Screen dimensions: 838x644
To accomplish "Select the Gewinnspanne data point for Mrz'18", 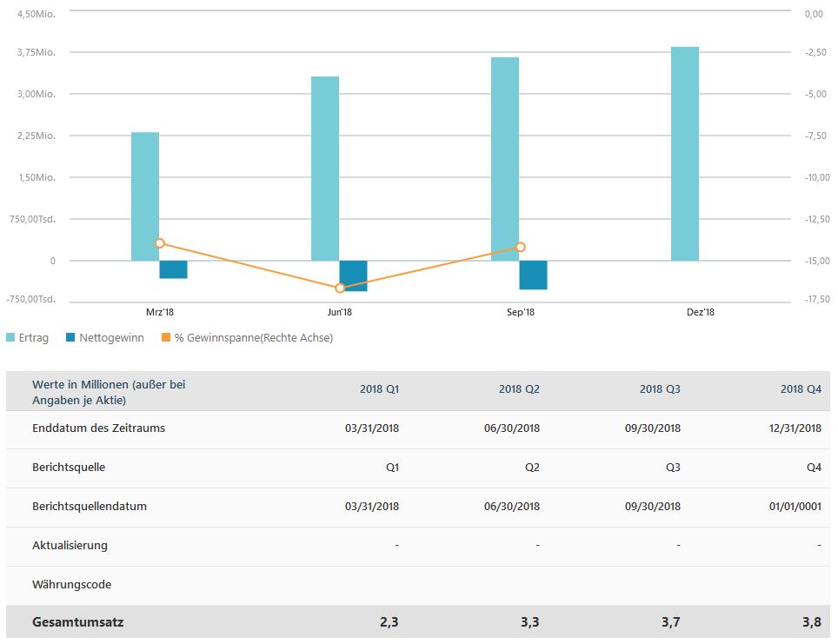I will click(x=159, y=243).
